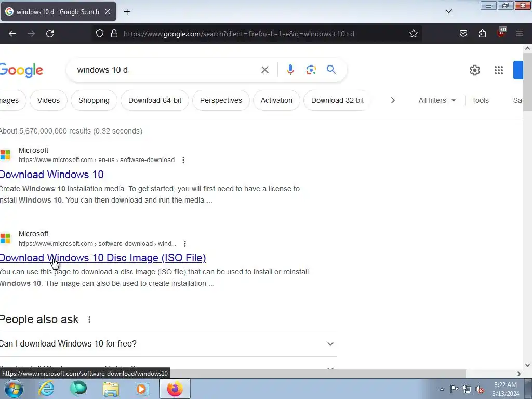Select the Download 64-bit chip

tap(155, 100)
